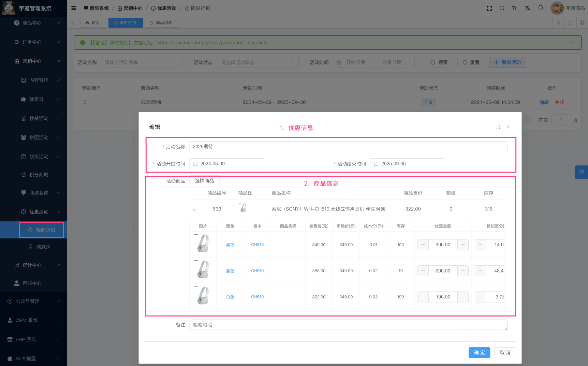Click the fullscreen toggle icon in top bar
The height and width of the screenshot is (366, 588).
coord(489,8)
